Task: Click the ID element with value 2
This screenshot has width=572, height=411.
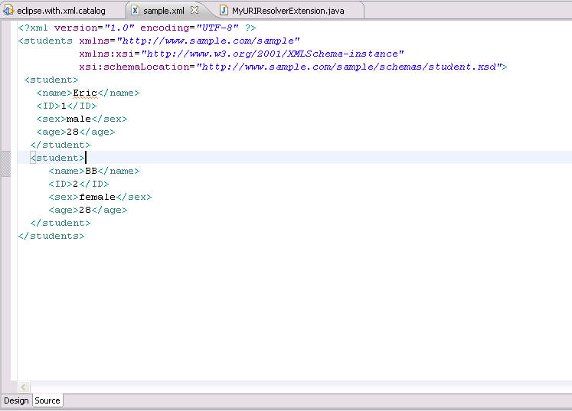Action: (x=79, y=184)
